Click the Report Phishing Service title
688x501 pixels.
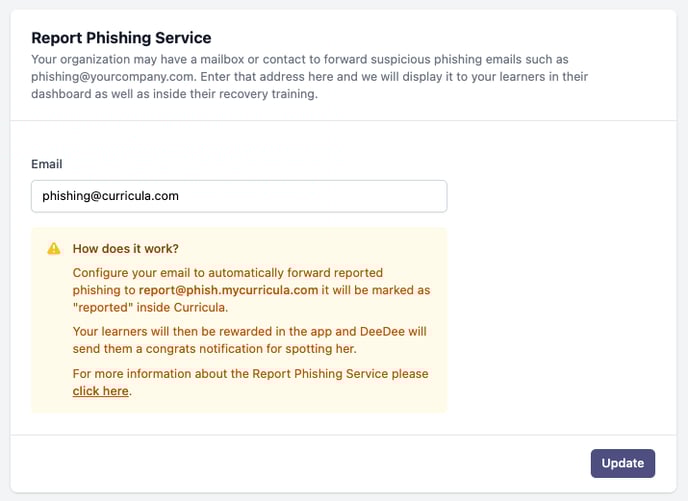(121, 38)
